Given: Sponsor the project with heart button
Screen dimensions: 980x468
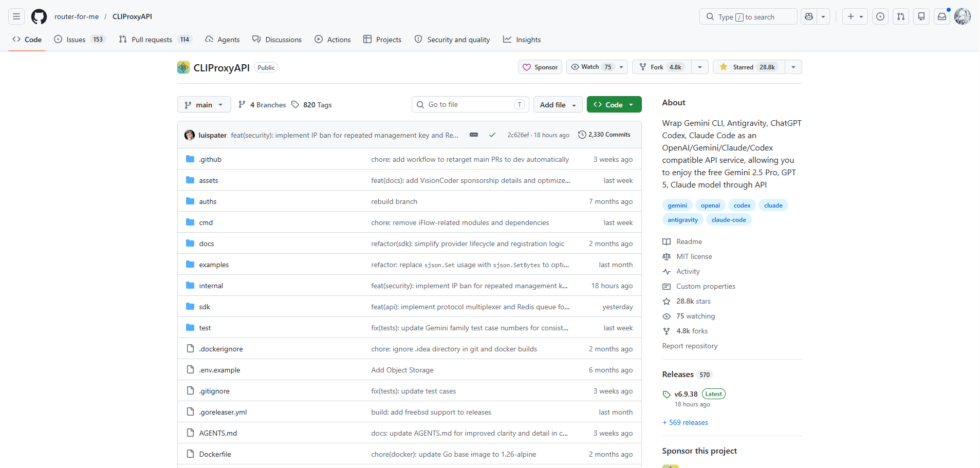Looking at the screenshot, I should click(540, 67).
